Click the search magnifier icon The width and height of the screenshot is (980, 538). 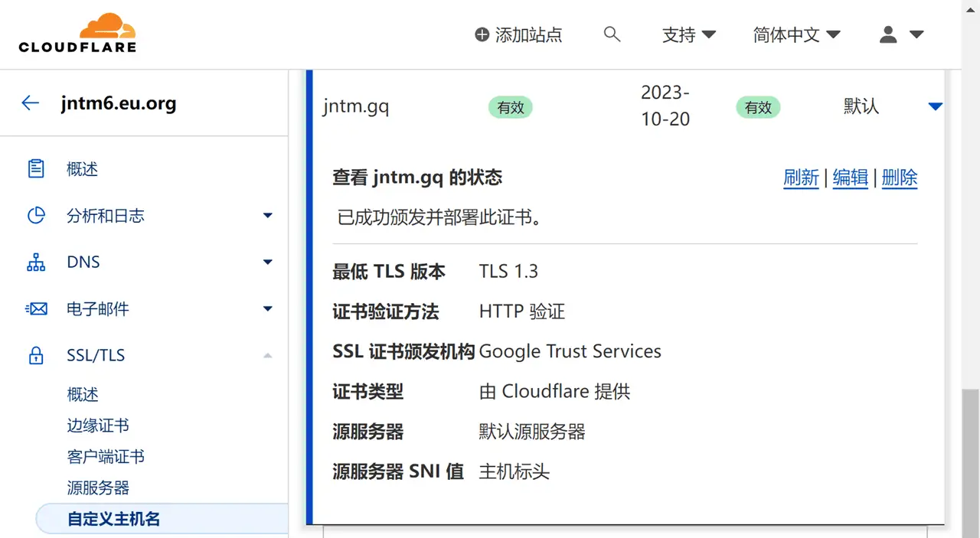[612, 34]
